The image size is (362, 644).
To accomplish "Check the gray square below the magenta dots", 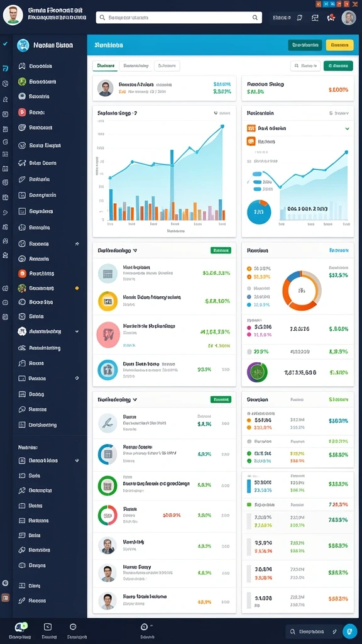I will click(x=249, y=351).
